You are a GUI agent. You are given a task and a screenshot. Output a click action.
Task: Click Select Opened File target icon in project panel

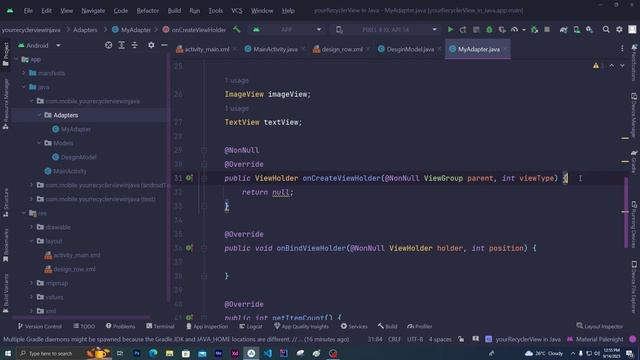pyautogui.click(x=109, y=45)
